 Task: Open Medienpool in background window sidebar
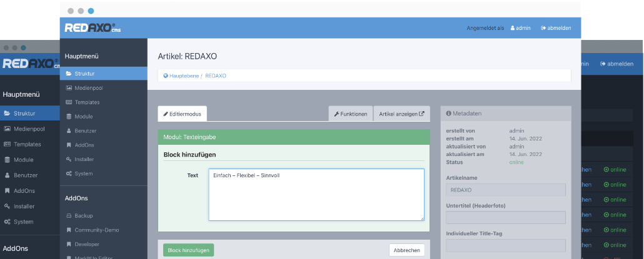pyautogui.click(x=30, y=129)
